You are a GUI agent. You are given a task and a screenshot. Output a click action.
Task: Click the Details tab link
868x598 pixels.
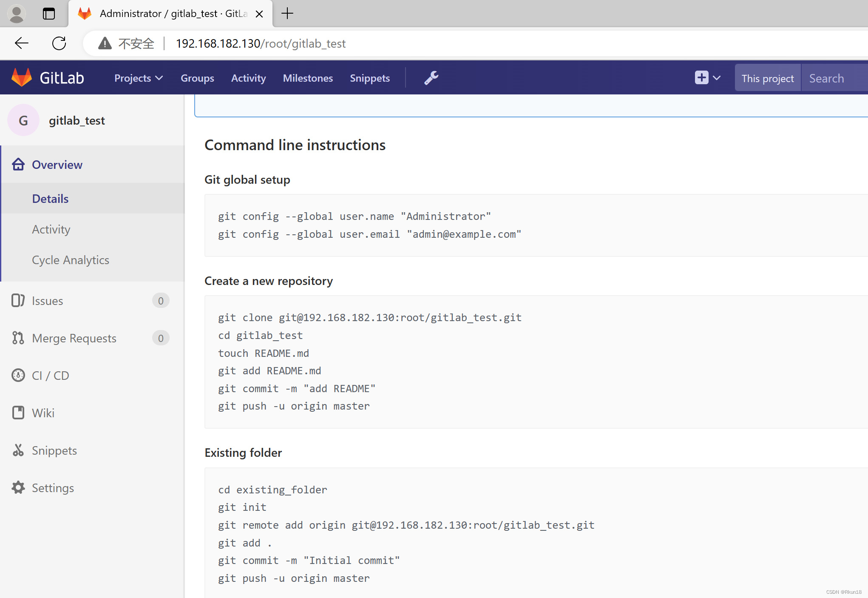[50, 198]
